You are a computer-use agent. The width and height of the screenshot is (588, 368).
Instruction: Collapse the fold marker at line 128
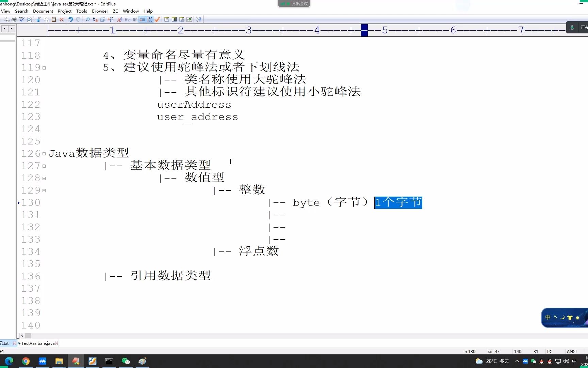(x=44, y=178)
